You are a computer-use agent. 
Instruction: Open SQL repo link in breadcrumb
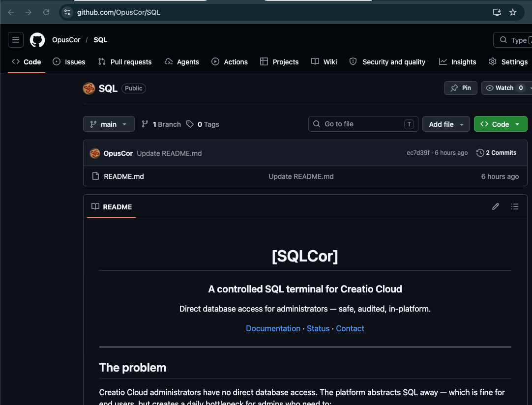pos(100,40)
